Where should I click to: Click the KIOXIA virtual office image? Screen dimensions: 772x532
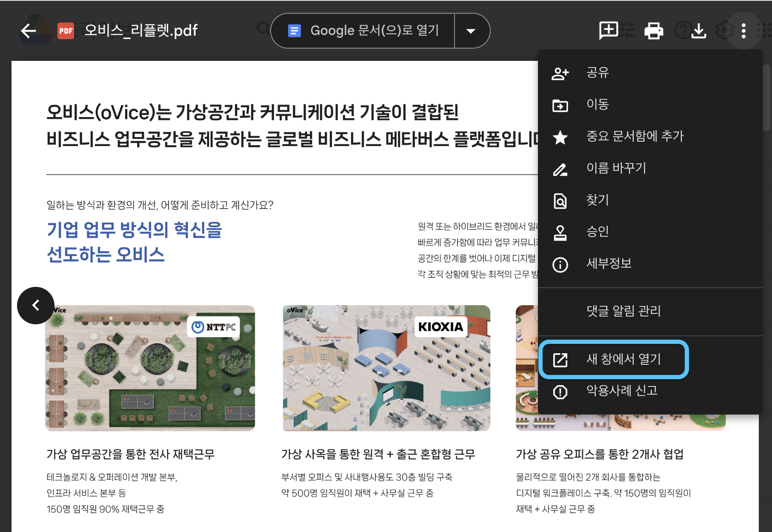click(x=386, y=368)
